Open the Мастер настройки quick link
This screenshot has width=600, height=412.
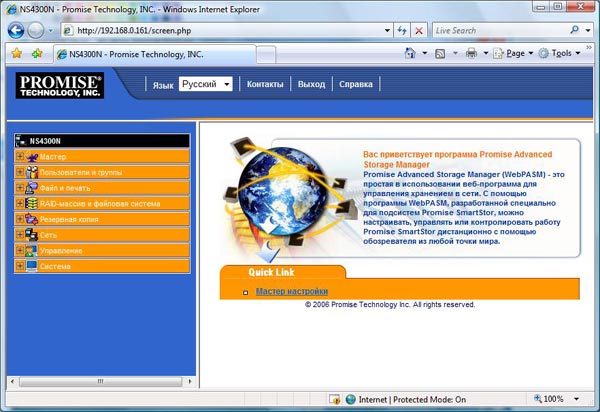point(292,291)
